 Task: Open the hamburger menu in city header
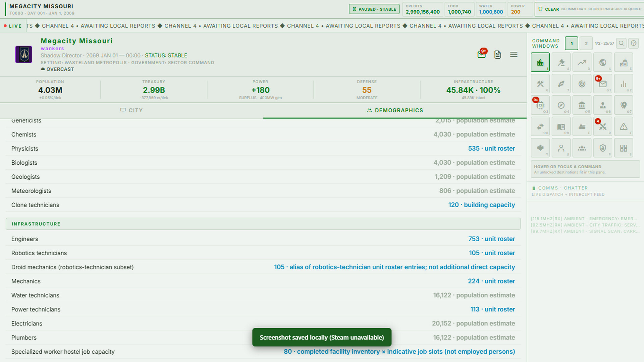(x=514, y=55)
